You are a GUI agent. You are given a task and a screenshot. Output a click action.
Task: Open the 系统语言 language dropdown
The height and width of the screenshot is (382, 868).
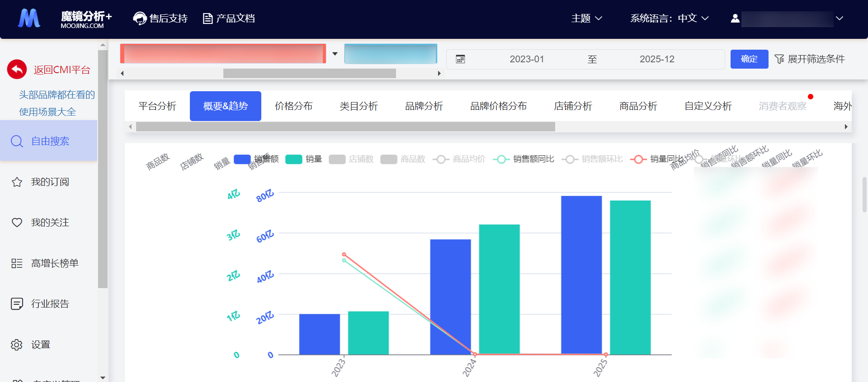(669, 19)
